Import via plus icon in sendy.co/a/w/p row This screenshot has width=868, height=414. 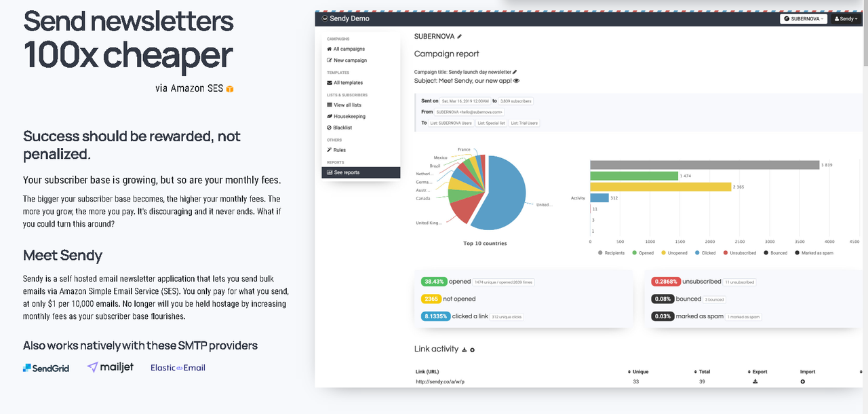click(x=803, y=381)
